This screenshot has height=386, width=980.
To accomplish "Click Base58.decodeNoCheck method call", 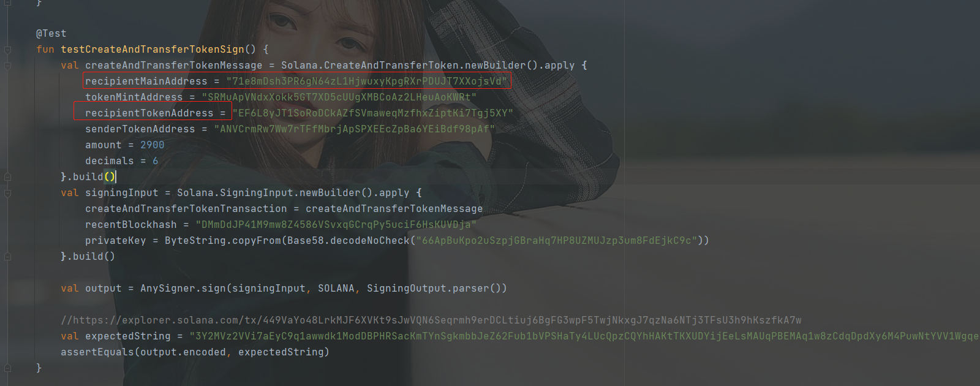I will [349, 241].
